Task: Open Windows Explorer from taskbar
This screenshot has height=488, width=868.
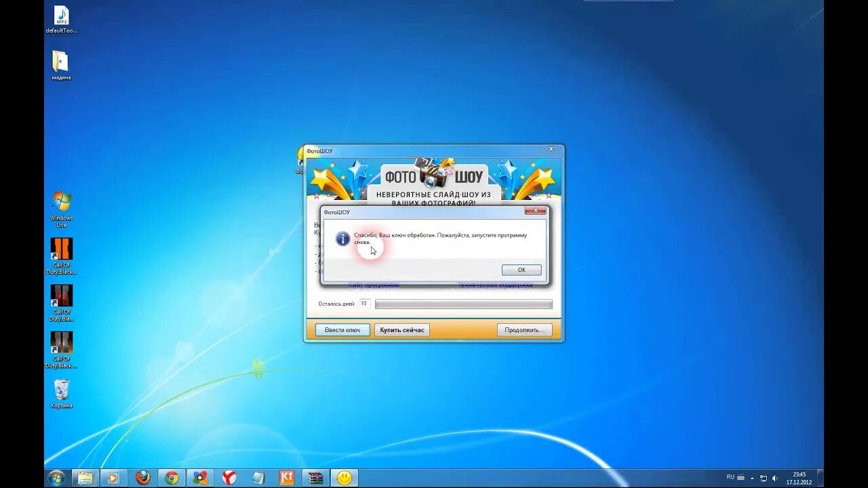Action: click(x=85, y=478)
